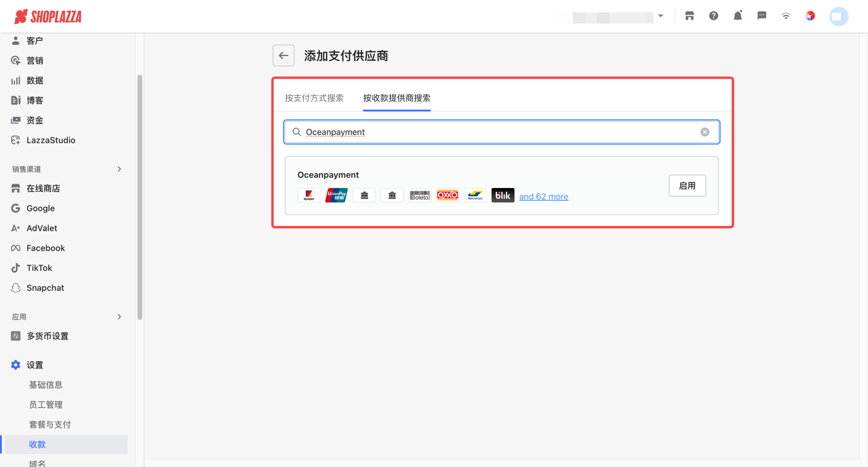Click the UnionPay payment logo
Screen dimensions: 868x467
(x=337, y=195)
